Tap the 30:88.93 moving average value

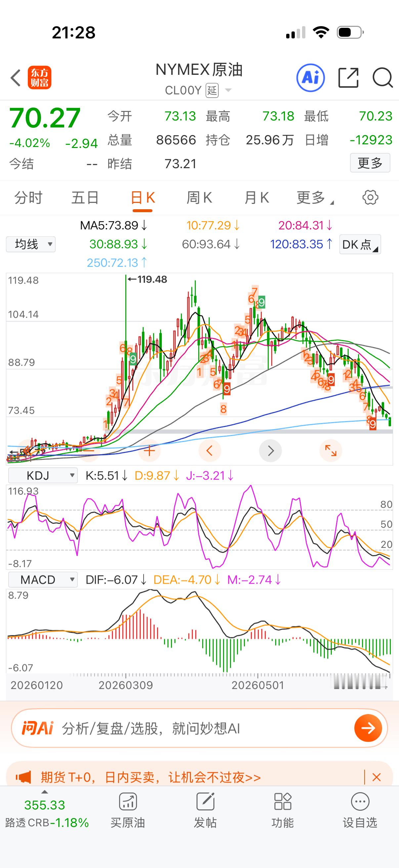coord(118,244)
